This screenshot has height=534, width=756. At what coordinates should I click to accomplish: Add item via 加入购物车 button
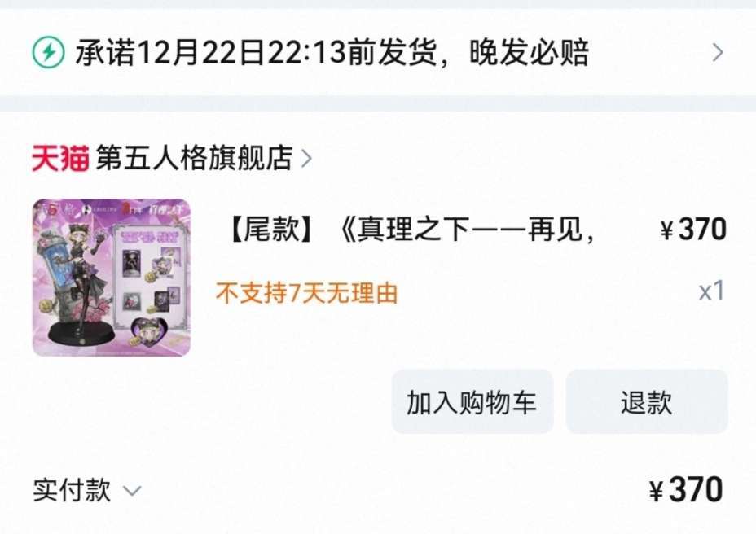click(472, 402)
